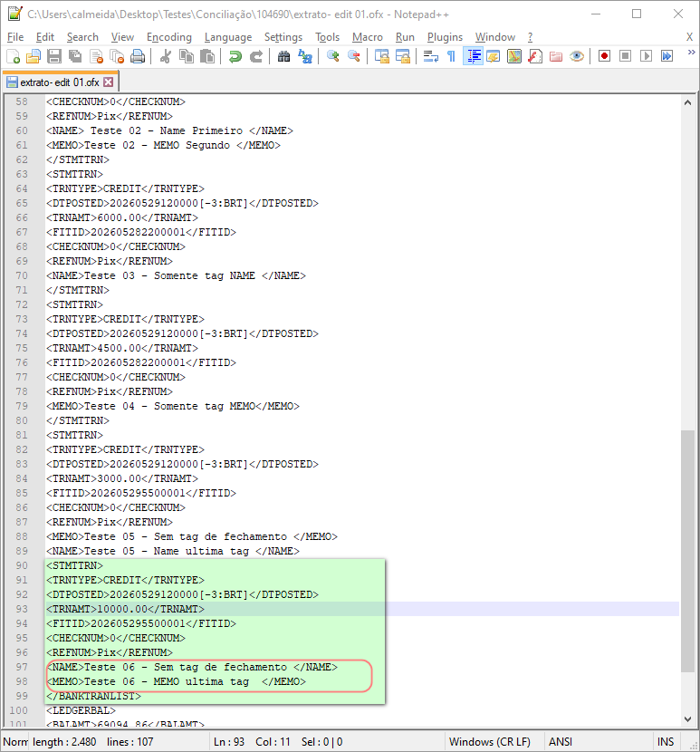The width and height of the screenshot is (700, 752).
Task: Click the Open file folder icon
Action: 34,56
